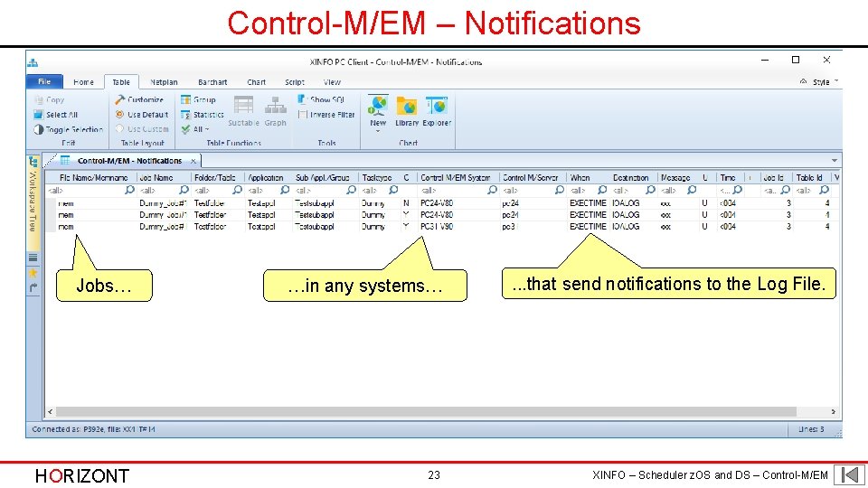
Task: Click Show SQL in Tools
Action: pos(321,99)
